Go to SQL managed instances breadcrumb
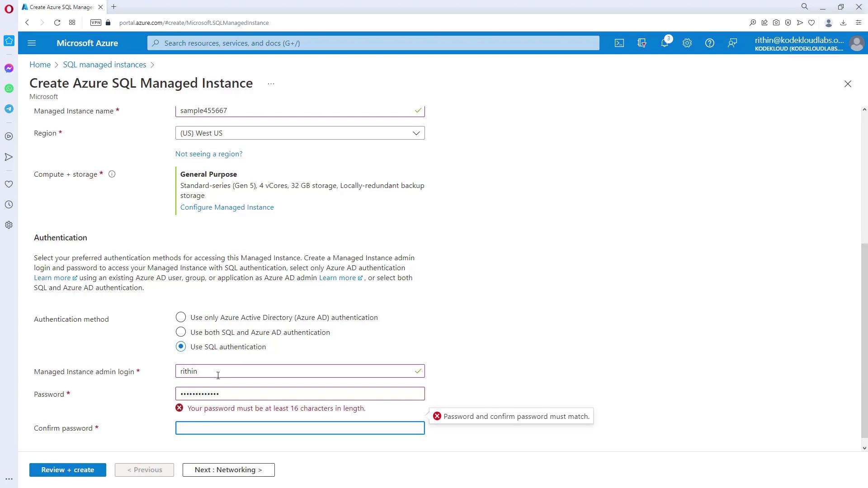The height and width of the screenshot is (488, 868). (x=104, y=65)
